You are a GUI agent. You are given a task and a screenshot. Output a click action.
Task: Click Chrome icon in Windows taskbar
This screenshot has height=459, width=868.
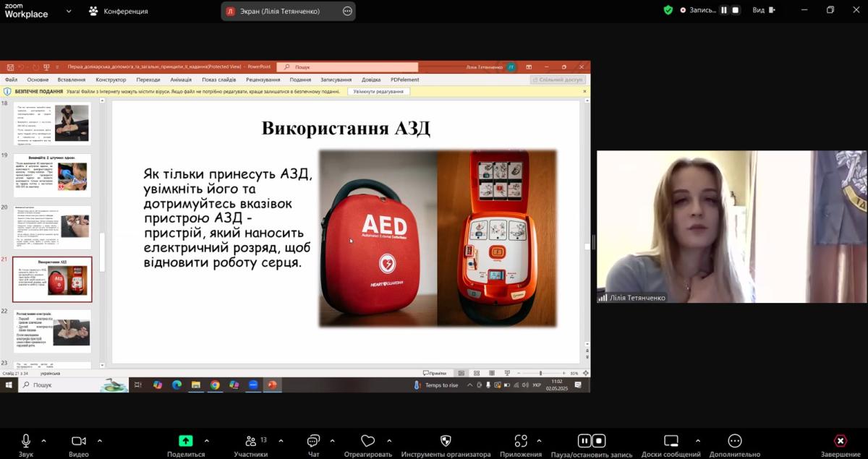(x=215, y=385)
